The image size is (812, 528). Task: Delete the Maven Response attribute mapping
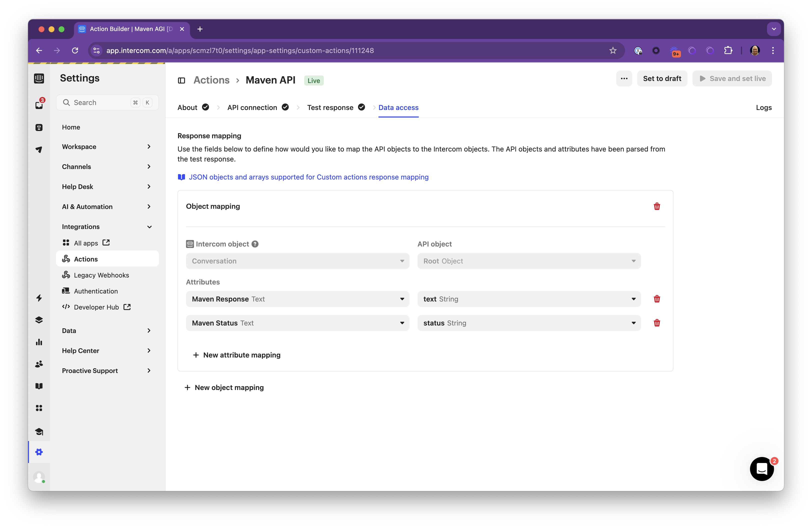(x=656, y=299)
